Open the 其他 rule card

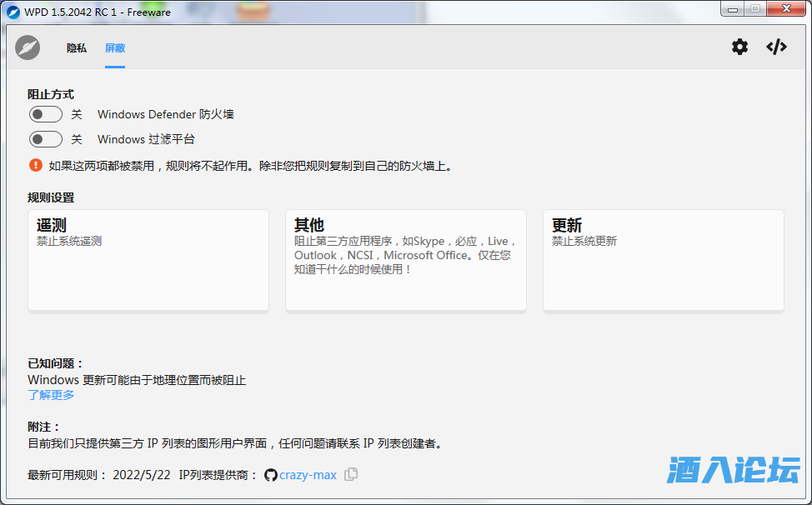click(x=406, y=260)
